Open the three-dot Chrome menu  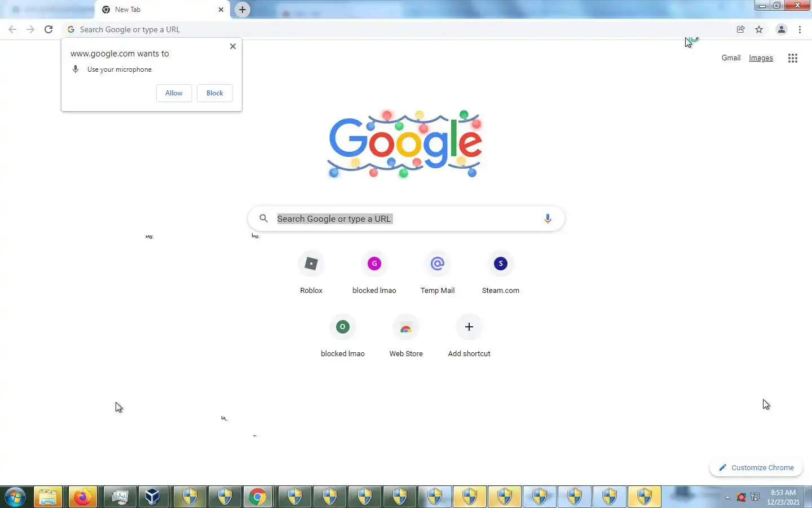(800, 29)
